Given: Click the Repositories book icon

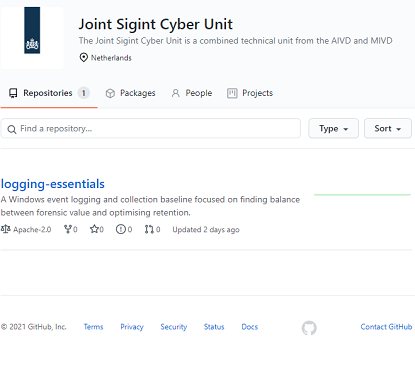Looking at the screenshot, I should (x=13, y=93).
